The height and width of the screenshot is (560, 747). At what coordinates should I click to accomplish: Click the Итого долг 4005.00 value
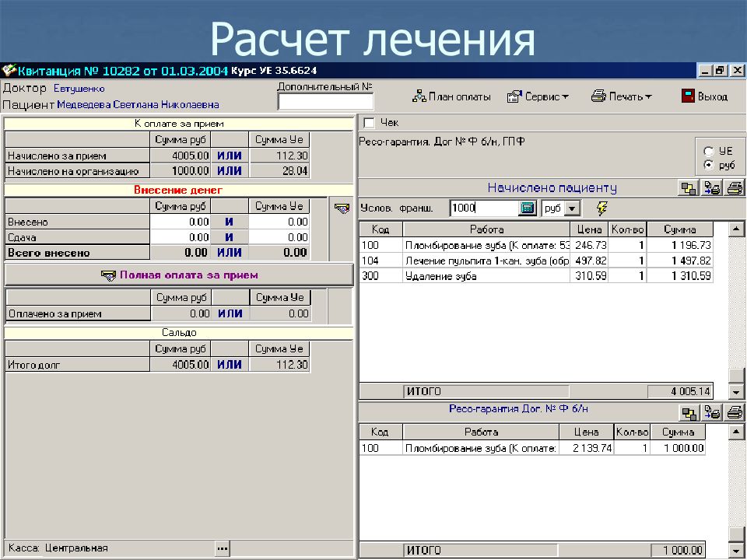(181, 365)
